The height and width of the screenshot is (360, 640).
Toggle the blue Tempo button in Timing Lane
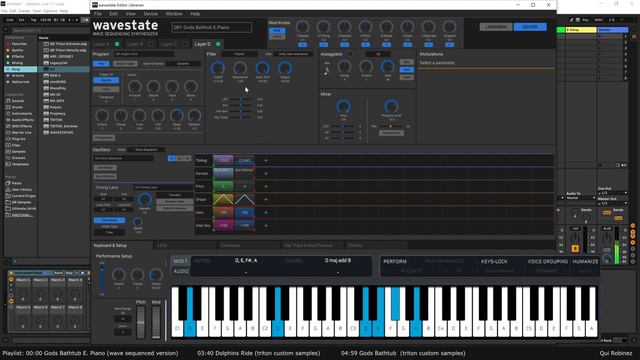[x=109, y=220]
